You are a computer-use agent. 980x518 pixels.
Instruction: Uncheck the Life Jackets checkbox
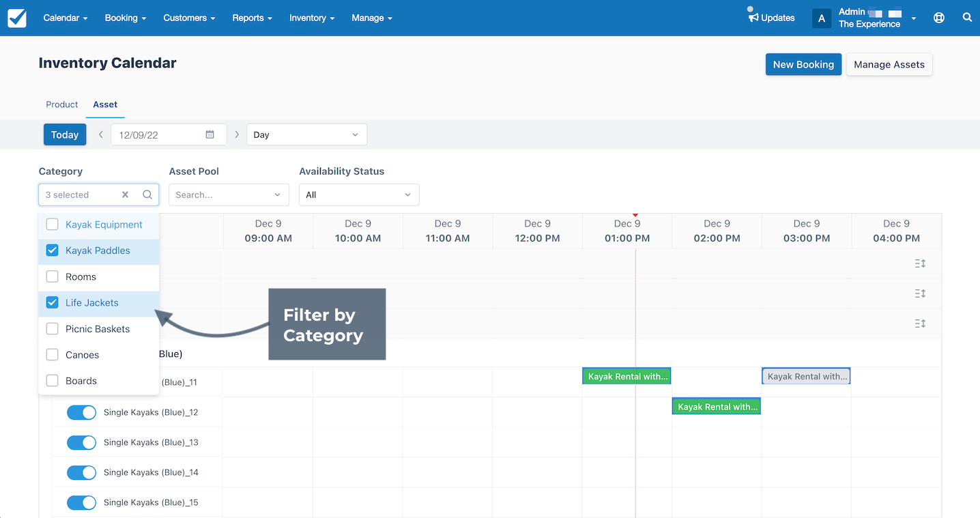(x=52, y=302)
